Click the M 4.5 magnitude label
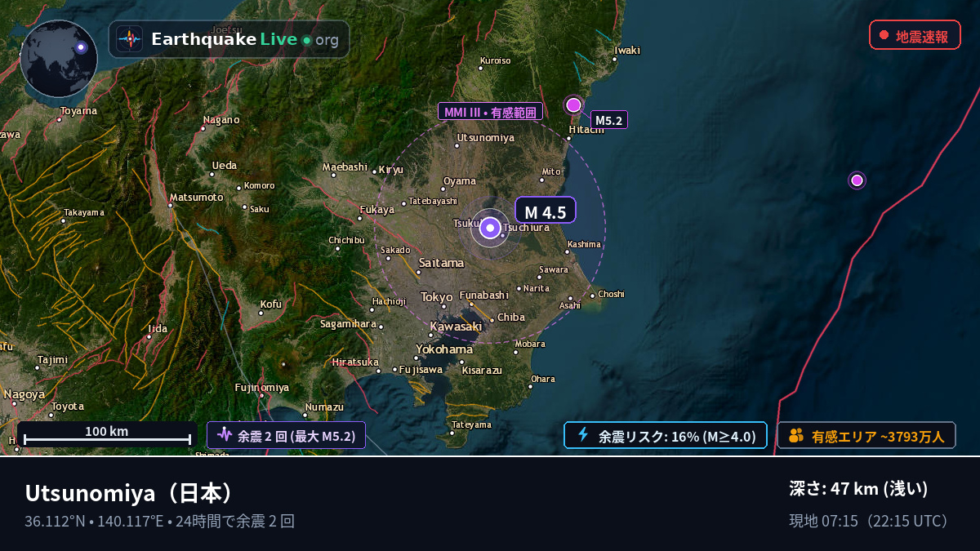The image size is (980, 551). 546,211
